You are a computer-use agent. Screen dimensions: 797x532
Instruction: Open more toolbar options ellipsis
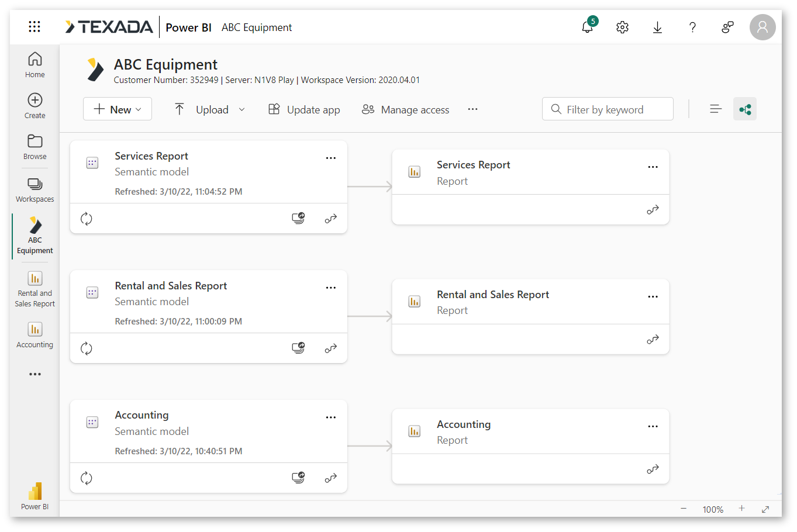(x=472, y=109)
